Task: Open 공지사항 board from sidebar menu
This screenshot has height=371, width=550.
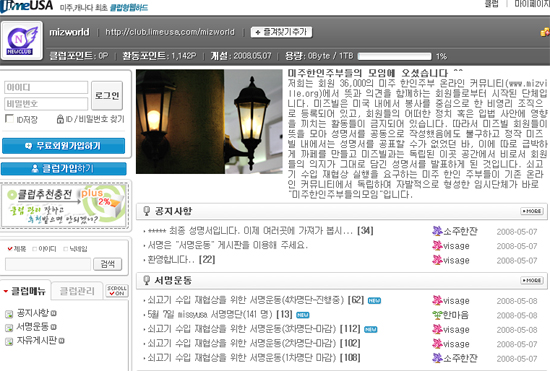Action: click(33, 313)
